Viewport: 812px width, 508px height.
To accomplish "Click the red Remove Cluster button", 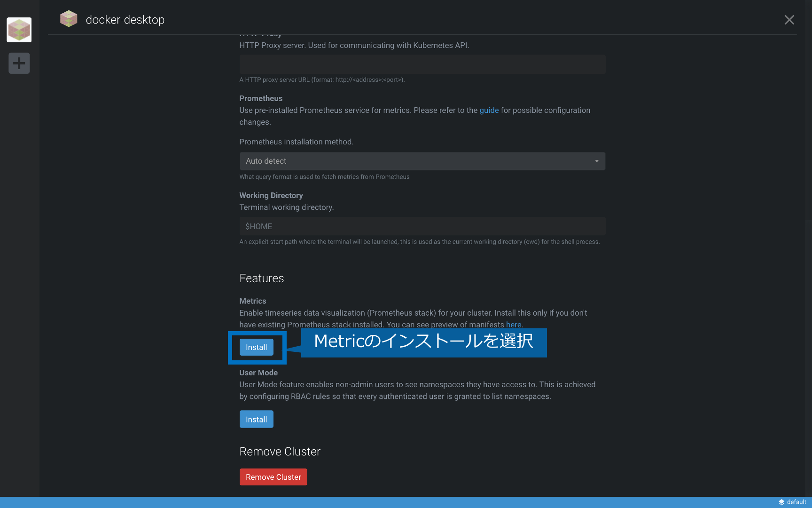I will 273,477.
